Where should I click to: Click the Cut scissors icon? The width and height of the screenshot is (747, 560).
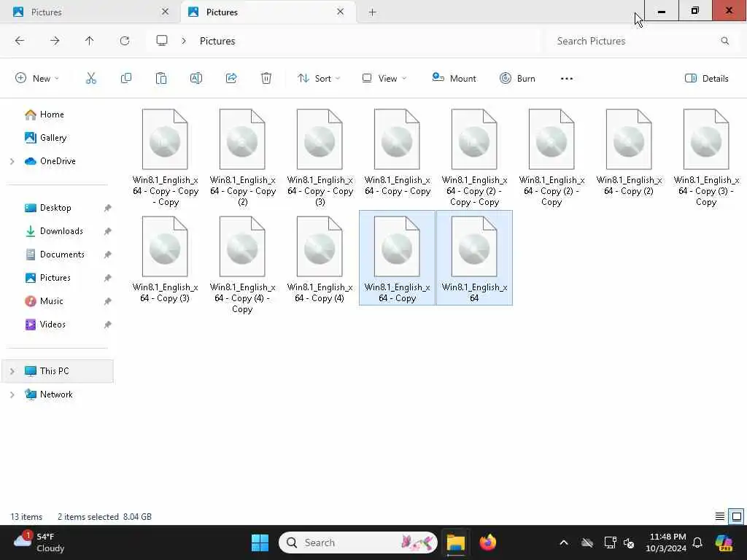click(91, 79)
